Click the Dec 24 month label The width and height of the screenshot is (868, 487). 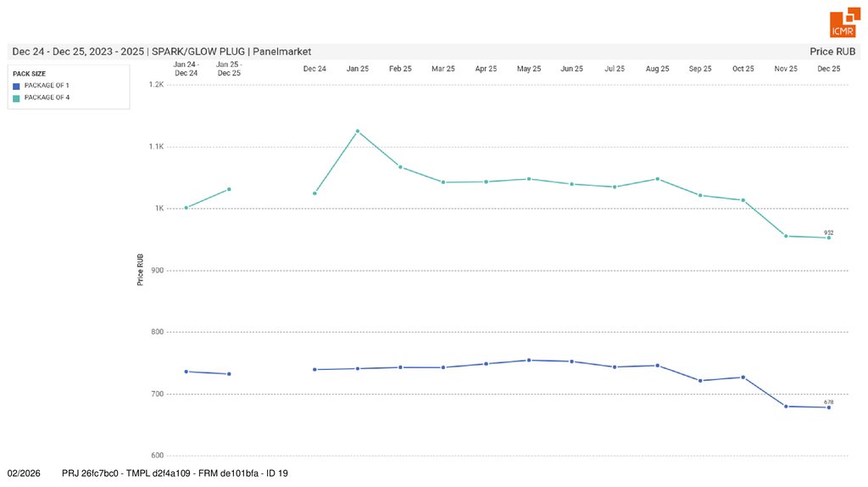314,69
